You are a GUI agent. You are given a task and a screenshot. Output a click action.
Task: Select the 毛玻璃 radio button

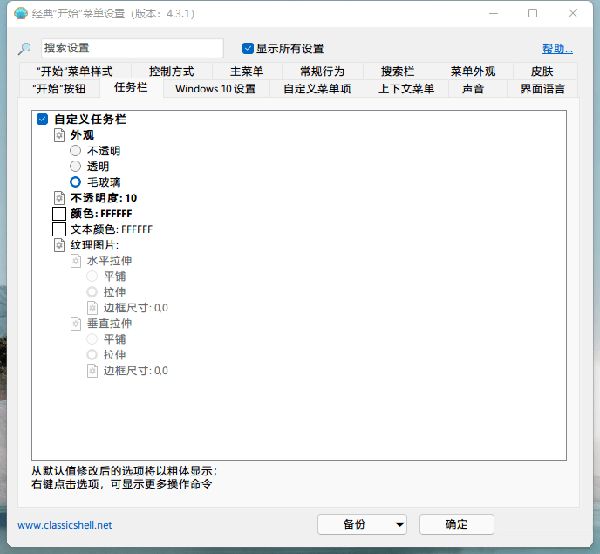[x=76, y=182]
